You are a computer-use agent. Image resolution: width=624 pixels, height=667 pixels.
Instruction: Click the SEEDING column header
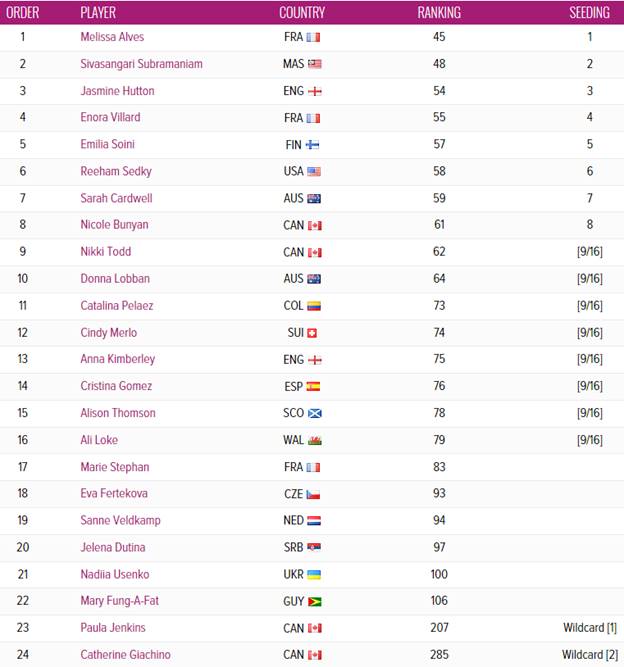pyautogui.click(x=590, y=12)
